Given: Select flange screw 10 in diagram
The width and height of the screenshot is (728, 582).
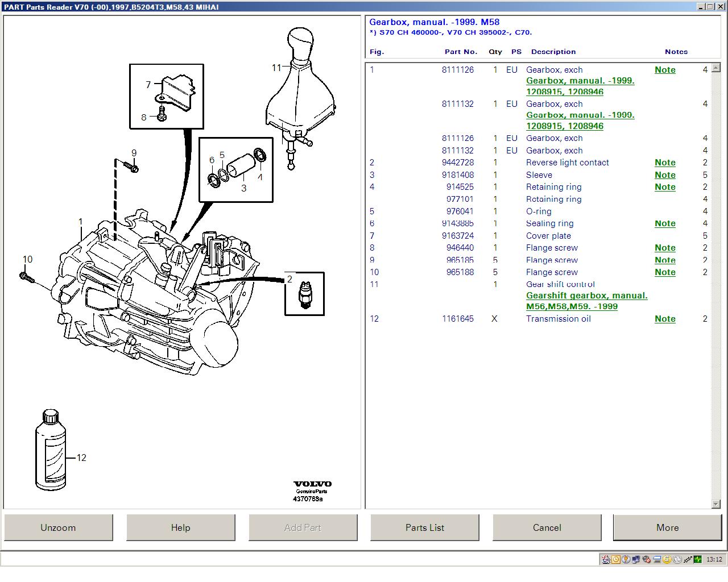Looking at the screenshot, I should tap(27, 277).
